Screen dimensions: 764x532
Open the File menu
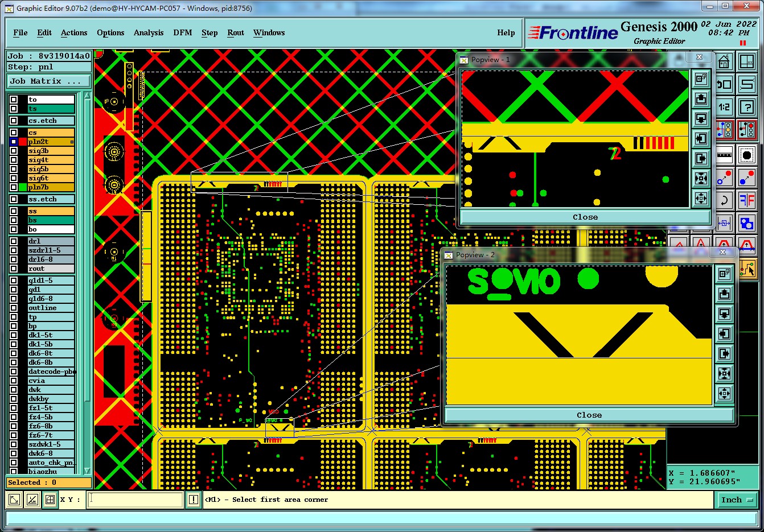coord(20,32)
